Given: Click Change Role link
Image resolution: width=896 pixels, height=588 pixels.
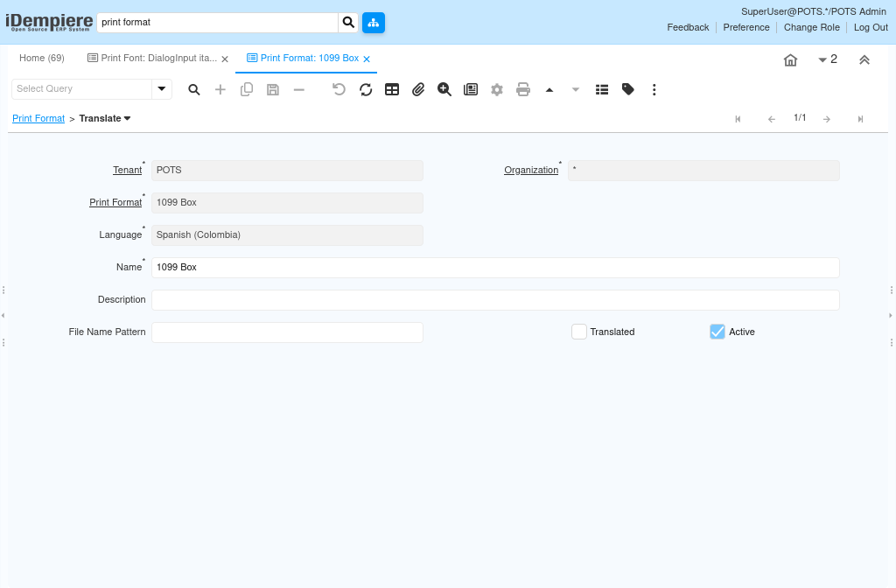Looking at the screenshot, I should 812,27.
